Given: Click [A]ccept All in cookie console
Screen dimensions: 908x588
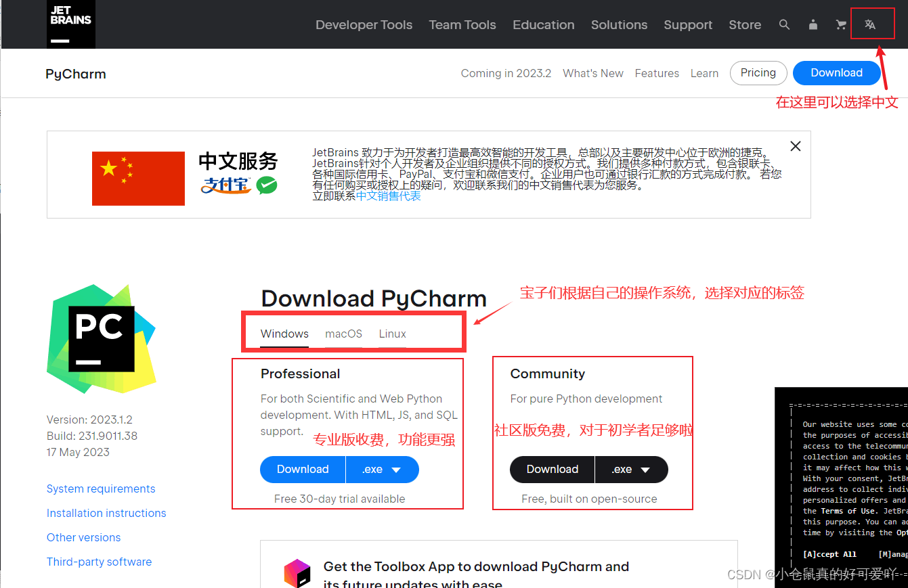Looking at the screenshot, I should pyautogui.click(x=829, y=554).
